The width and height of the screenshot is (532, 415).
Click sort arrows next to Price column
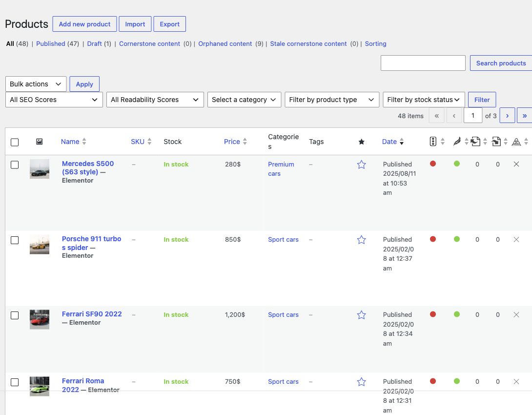point(245,142)
